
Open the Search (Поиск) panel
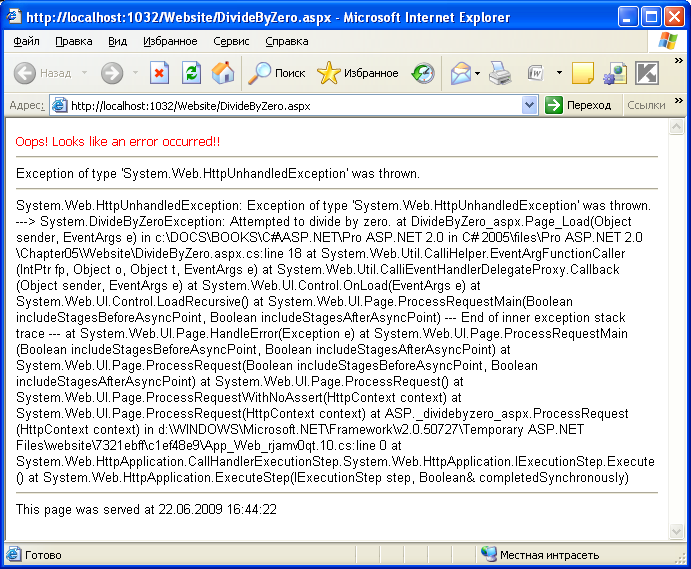pyautogui.click(x=277, y=73)
